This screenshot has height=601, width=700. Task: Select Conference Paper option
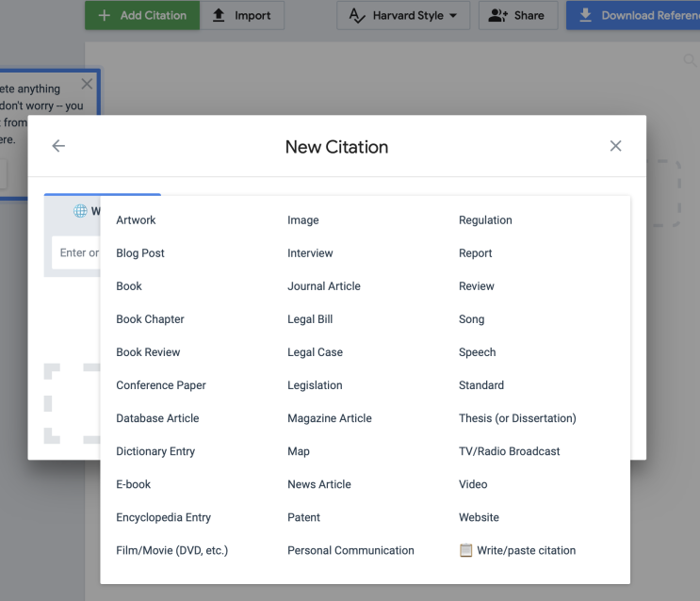click(161, 385)
